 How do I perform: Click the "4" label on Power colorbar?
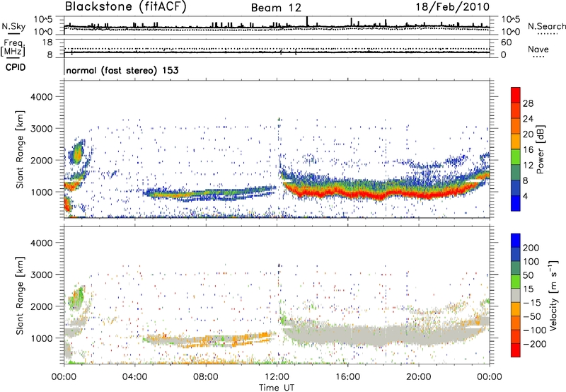tap(525, 197)
